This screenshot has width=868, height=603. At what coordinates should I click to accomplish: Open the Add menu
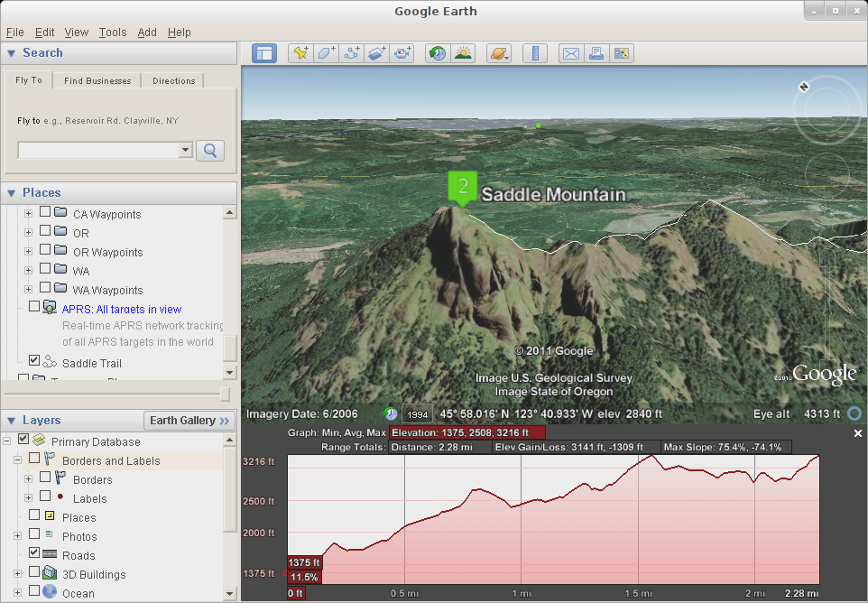147,32
